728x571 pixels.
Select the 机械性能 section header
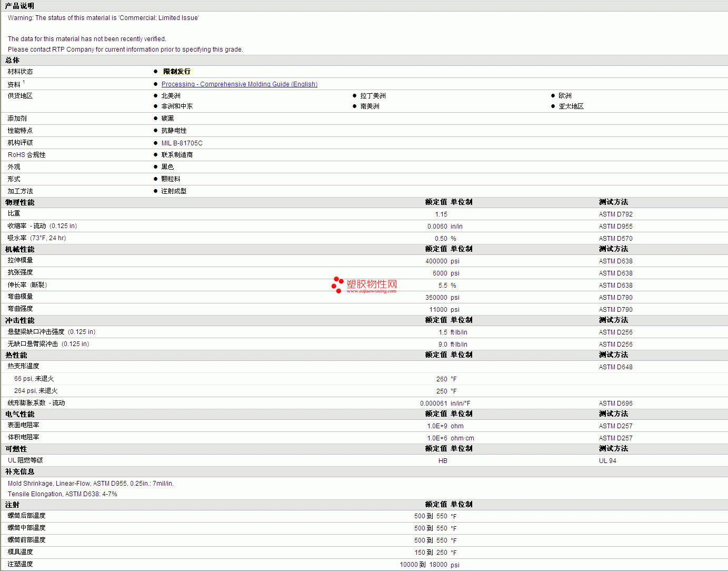(x=19, y=249)
